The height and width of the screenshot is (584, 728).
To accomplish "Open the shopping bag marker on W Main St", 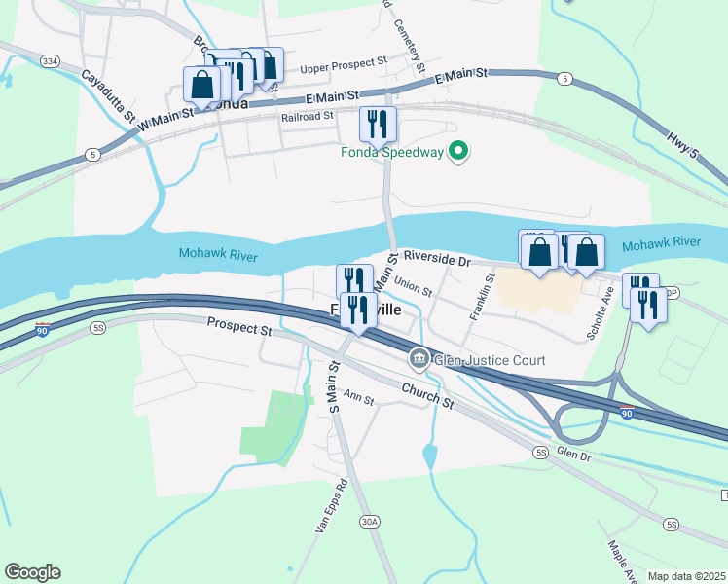I will coord(202,84).
